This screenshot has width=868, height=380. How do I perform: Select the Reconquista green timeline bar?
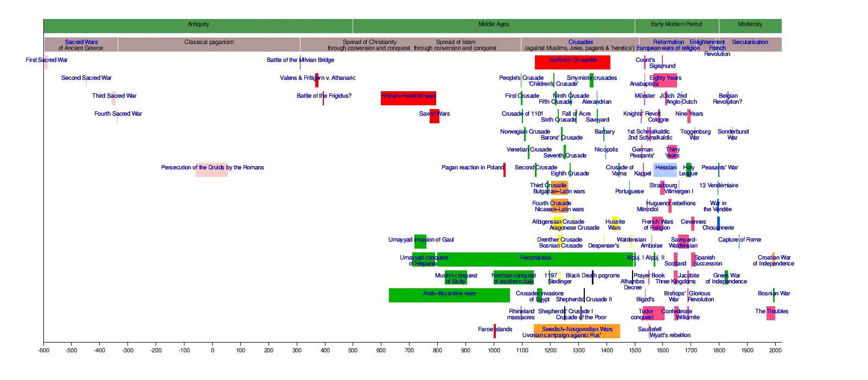[535, 259]
